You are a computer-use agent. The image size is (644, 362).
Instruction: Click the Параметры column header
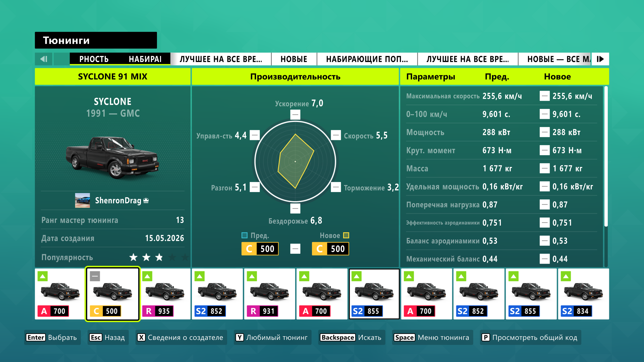coord(431,76)
